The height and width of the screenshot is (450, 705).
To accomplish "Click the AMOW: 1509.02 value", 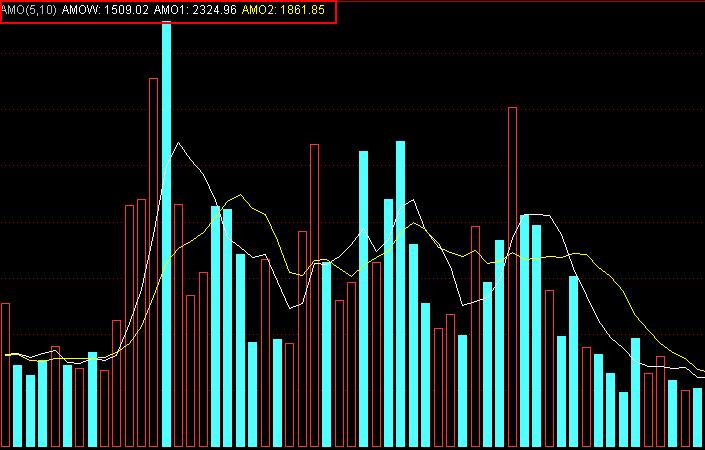I will click(x=105, y=10).
